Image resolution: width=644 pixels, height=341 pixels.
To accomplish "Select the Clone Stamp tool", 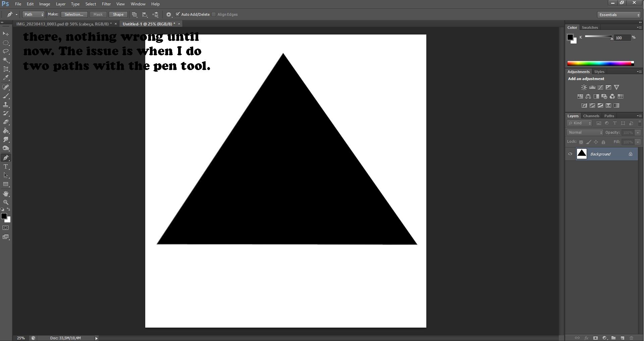I will [6, 105].
